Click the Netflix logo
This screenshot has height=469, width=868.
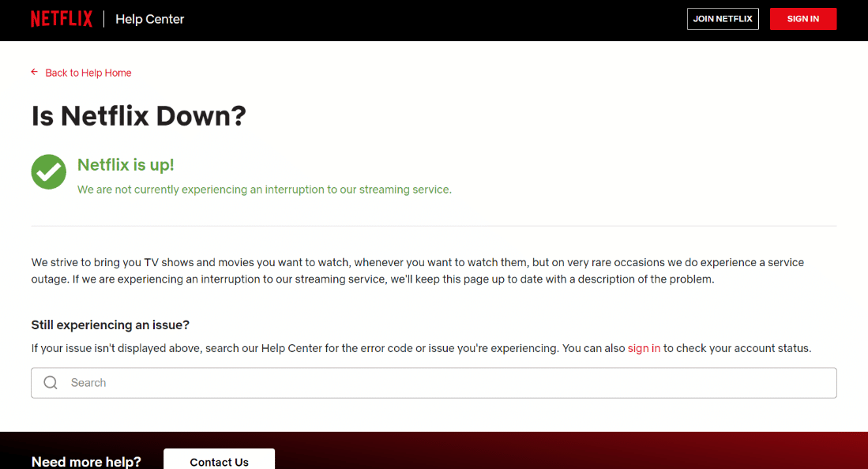point(62,19)
